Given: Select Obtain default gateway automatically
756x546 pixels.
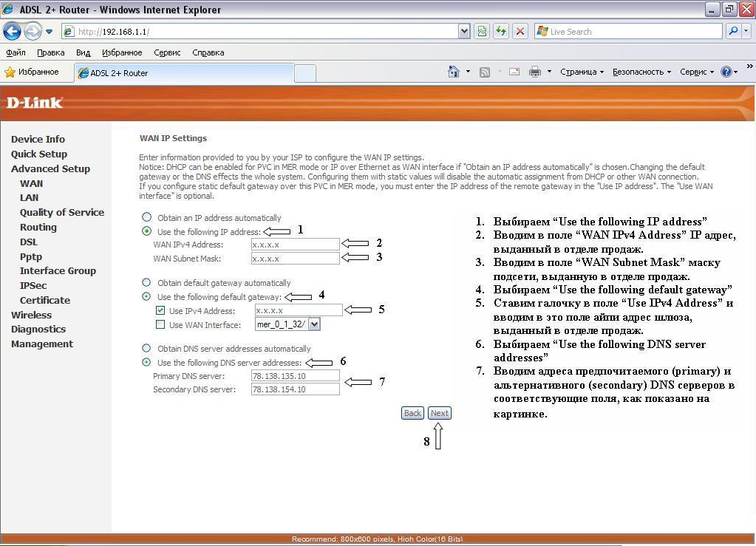Looking at the screenshot, I should (x=146, y=282).
